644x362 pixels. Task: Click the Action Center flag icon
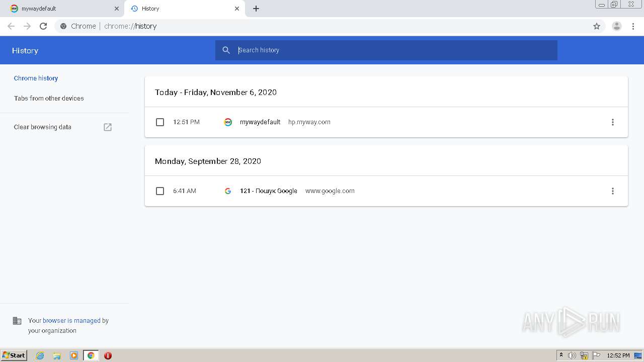(x=596, y=355)
